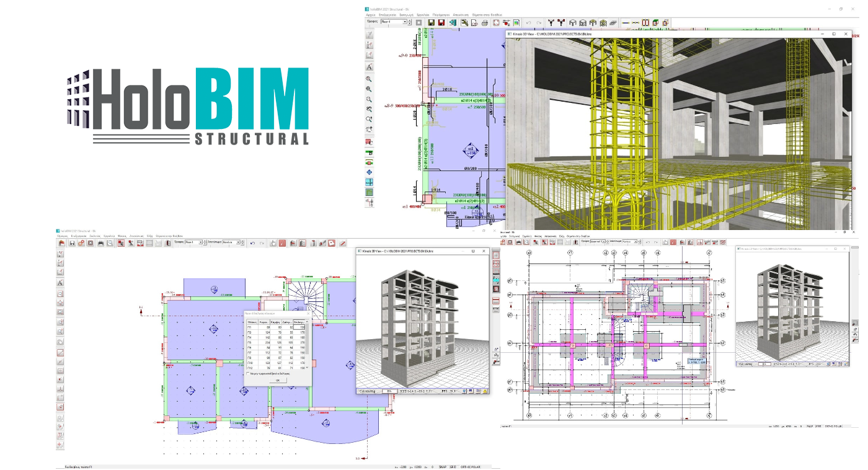
Task: Click red floppy disk icon in top window
Action: 441,22
